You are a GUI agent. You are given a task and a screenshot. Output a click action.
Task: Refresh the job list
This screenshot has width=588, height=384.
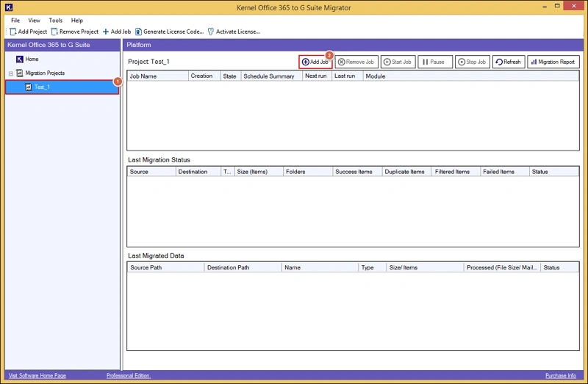[509, 62]
